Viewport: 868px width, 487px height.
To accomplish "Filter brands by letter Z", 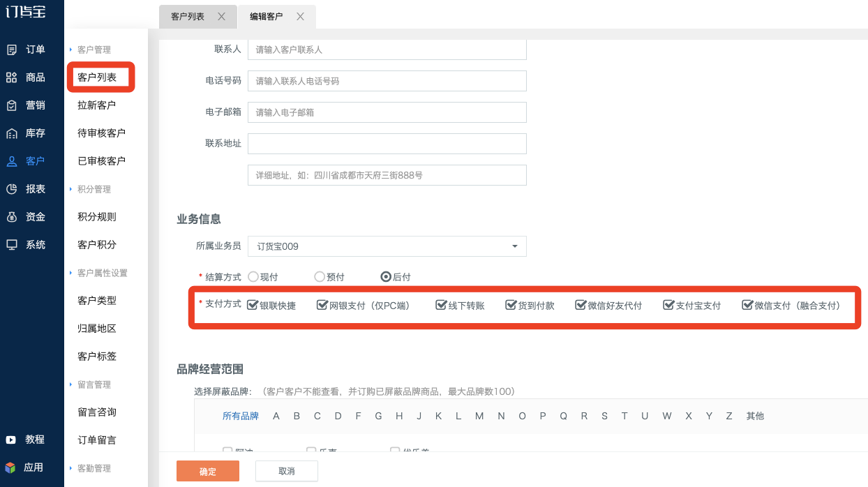I will pyautogui.click(x=729, y=416).
